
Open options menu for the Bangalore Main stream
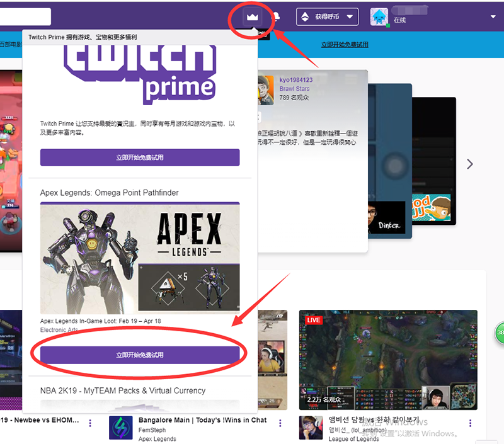click(280, 423)
